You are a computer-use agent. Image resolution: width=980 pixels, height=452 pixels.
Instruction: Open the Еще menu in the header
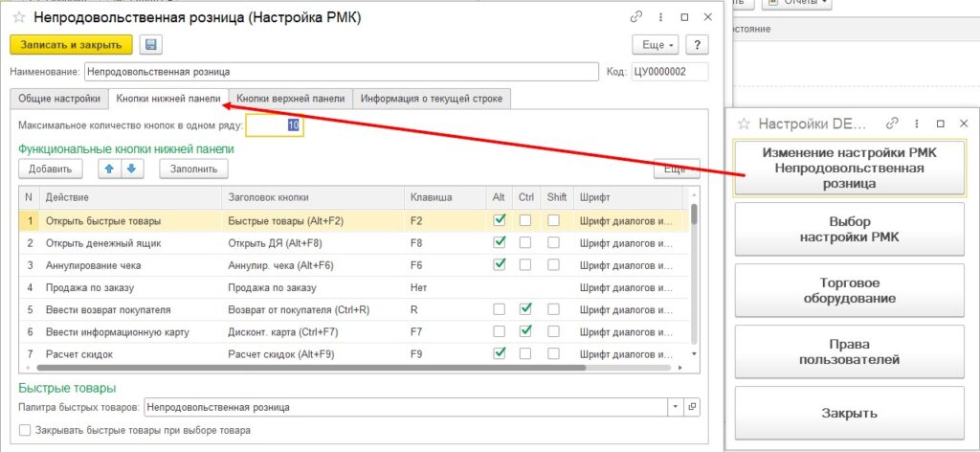point(656,45)
